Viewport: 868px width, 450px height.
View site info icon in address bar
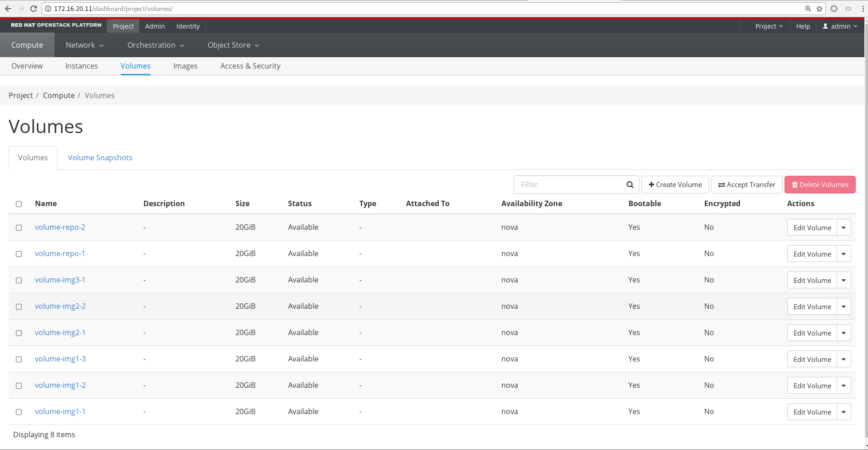[48, 9]
